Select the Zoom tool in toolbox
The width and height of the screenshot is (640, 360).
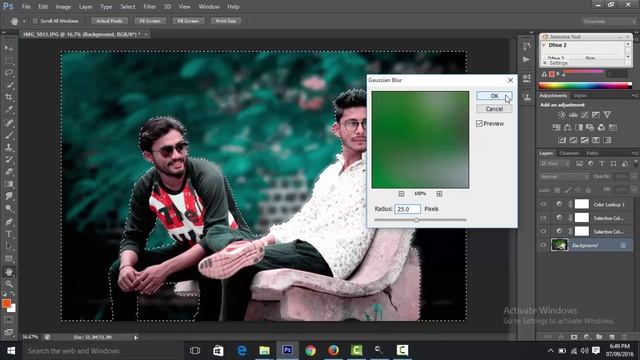point(9,284)
